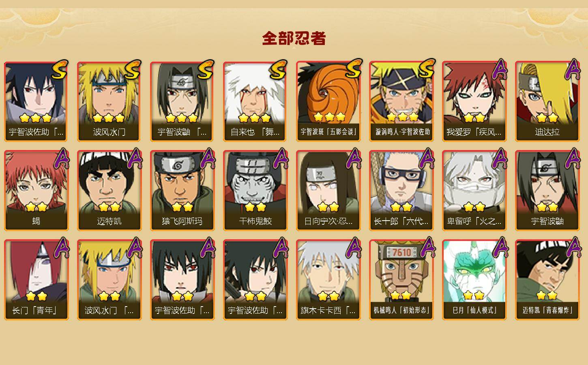Click the 长十郎「六代...」name label
This screenshot has width=588, height=365.
tap(401, 221)
